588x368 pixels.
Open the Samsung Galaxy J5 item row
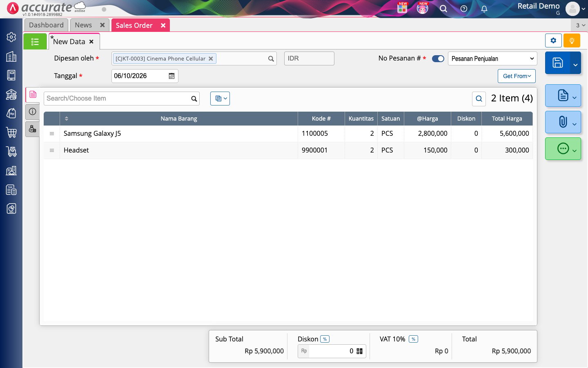(x=288, y=134)
